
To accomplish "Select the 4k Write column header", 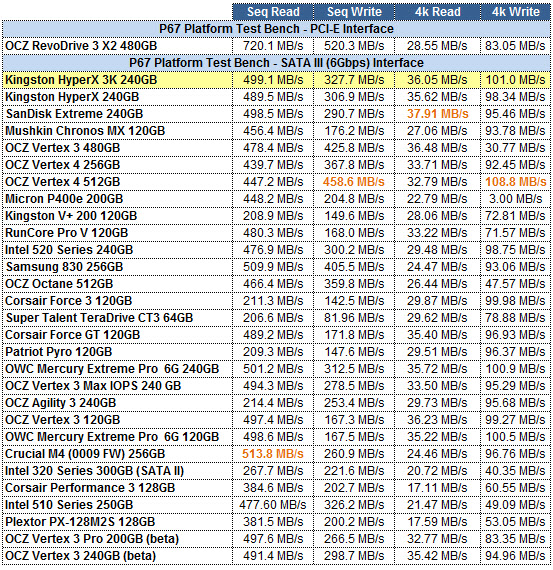I will 516,12.
